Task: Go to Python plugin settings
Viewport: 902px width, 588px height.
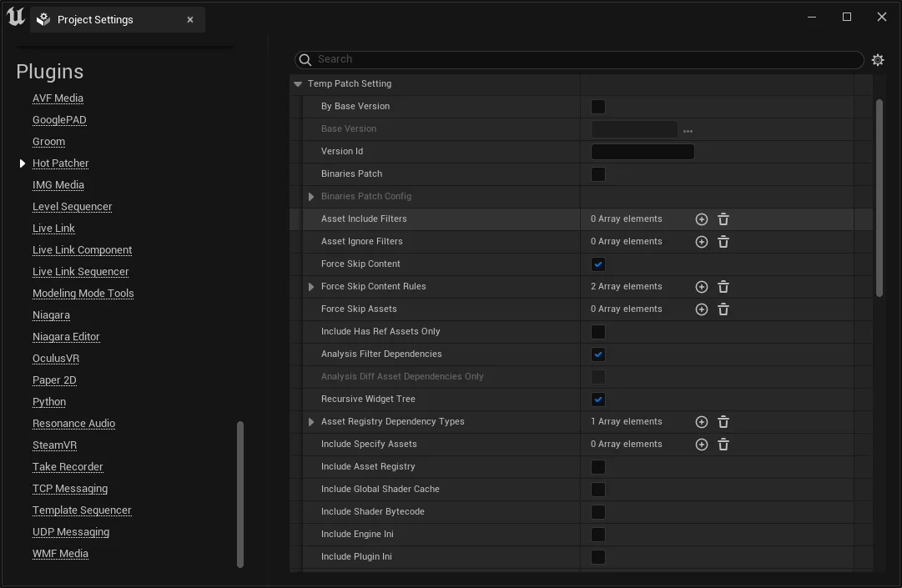Action: click(49, 402)
